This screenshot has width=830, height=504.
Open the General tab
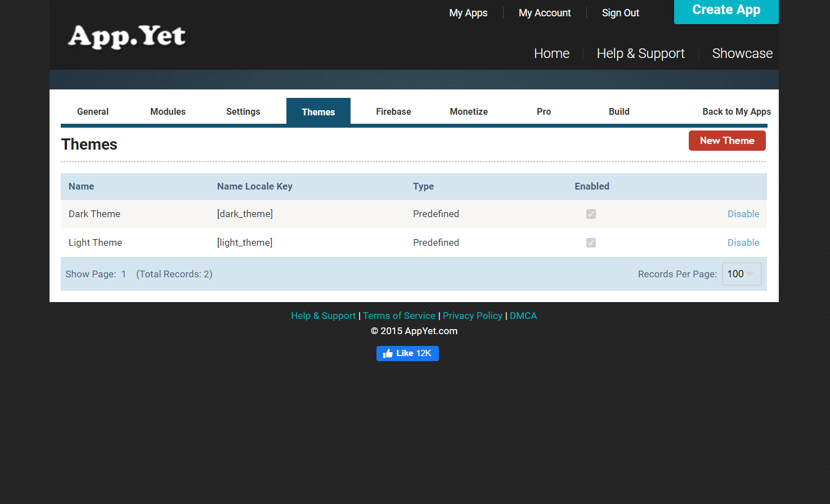93,111
